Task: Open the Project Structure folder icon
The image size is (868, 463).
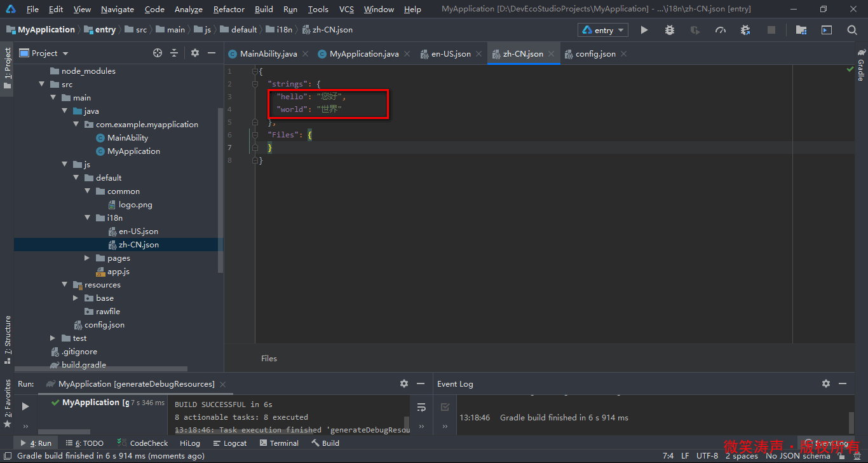Action: [x=801, y=30]
